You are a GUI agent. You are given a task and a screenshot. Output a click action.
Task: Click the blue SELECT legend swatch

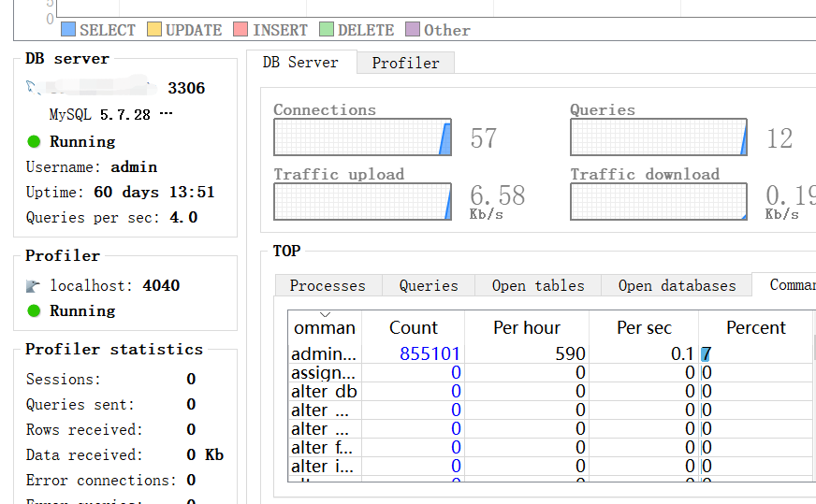point(68,30)
